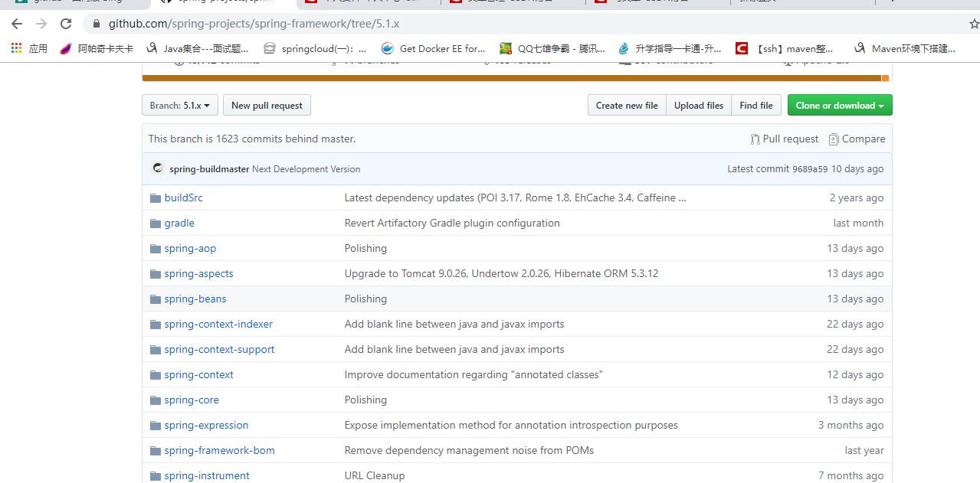This screenshot has width=980, height=483.
Task: Open the Next Development Version commit message
Action: (x=306, y=169)
